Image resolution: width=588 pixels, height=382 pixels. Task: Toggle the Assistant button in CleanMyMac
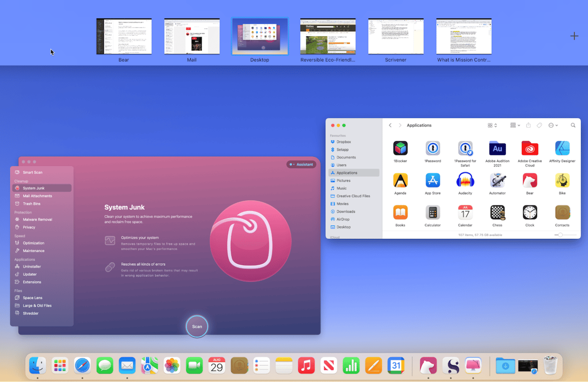click(x=301, y=164)
